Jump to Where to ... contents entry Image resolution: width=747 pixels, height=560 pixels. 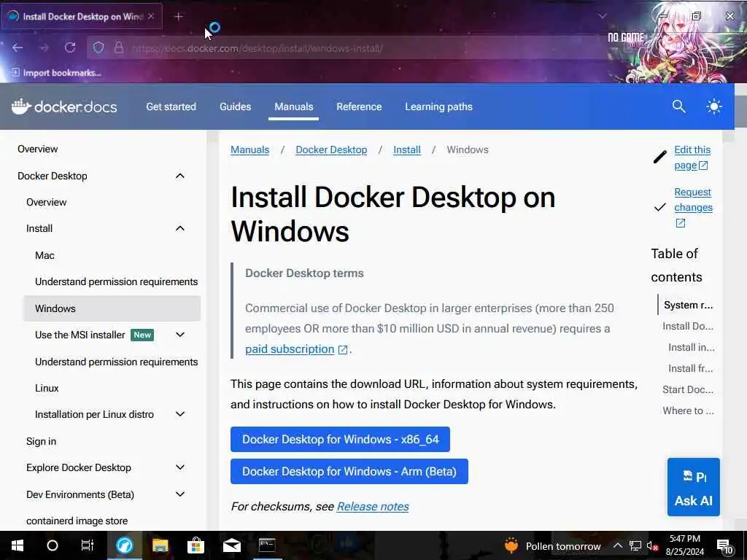[x=688, y=411]
